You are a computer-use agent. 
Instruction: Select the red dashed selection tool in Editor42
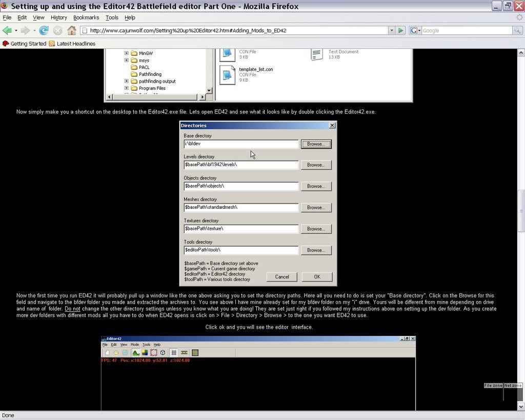[154, 352]
